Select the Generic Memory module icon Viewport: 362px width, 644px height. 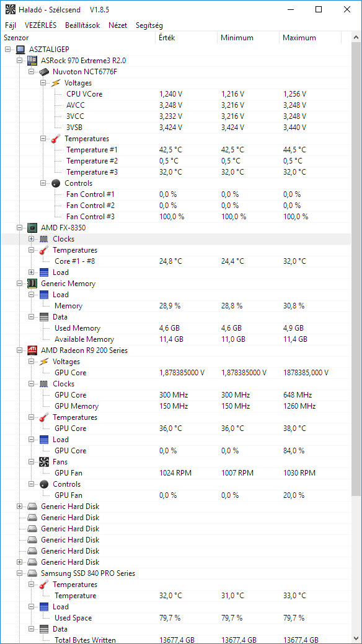point(32,283)
